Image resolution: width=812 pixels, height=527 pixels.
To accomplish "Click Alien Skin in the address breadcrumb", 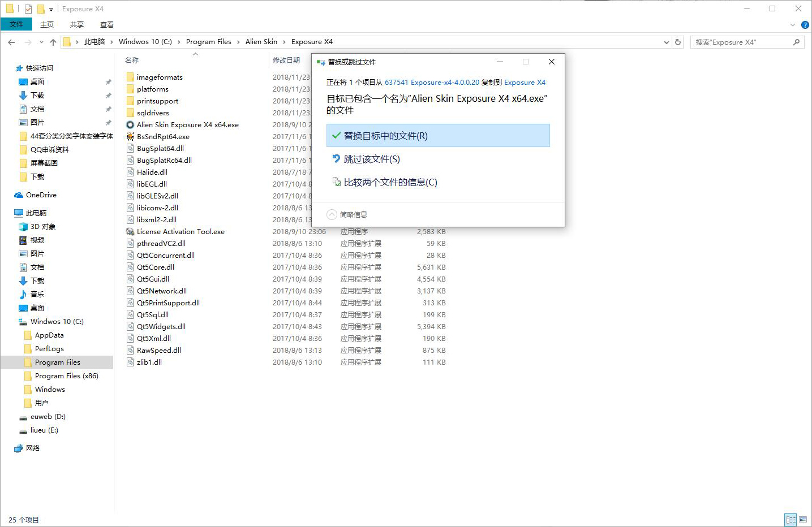I will point(261,42).
